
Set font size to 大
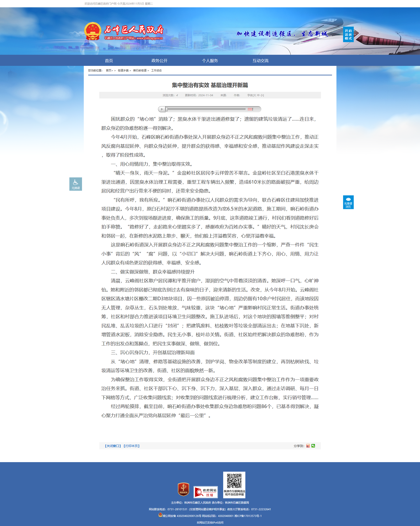pyautogui.click(x=255, y=95)
